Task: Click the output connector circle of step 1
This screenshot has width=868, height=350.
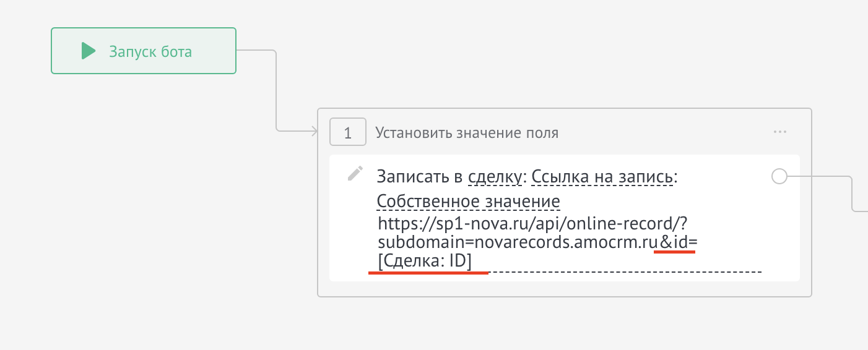Action: [x=779, y=177]
